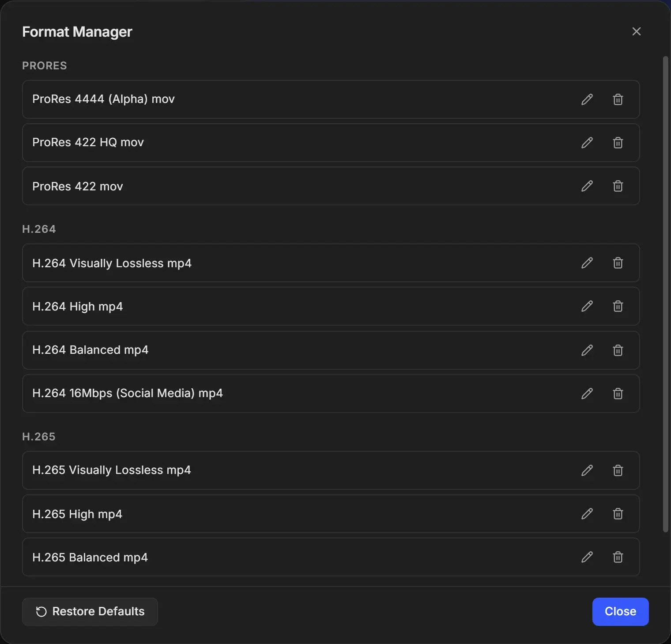Select the ProRes 422 HQ mov name

(x=88, y=142)
